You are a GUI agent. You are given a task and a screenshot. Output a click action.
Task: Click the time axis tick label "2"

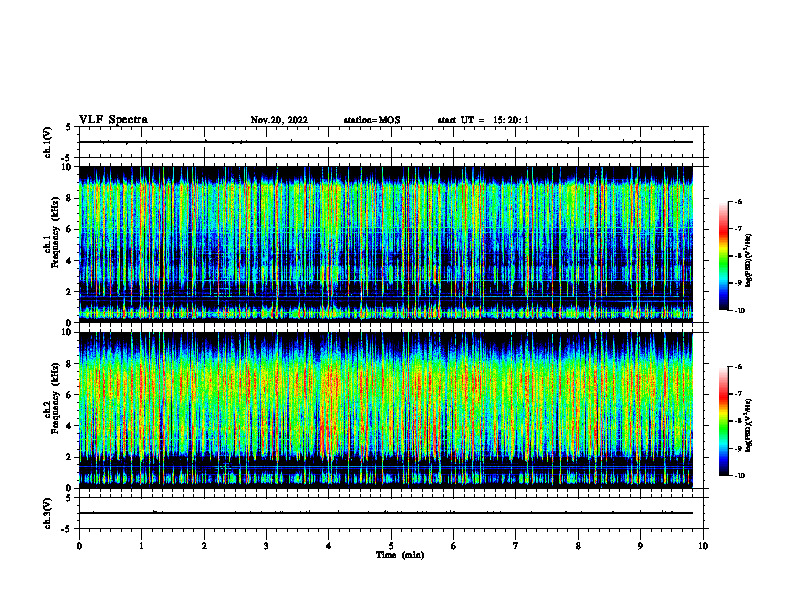tap(204, 546)
